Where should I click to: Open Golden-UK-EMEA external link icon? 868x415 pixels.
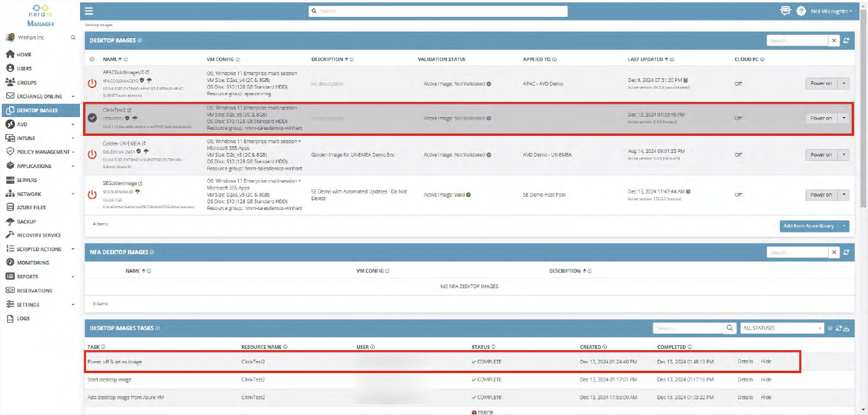pyautogui.click(x=144, y=143)
